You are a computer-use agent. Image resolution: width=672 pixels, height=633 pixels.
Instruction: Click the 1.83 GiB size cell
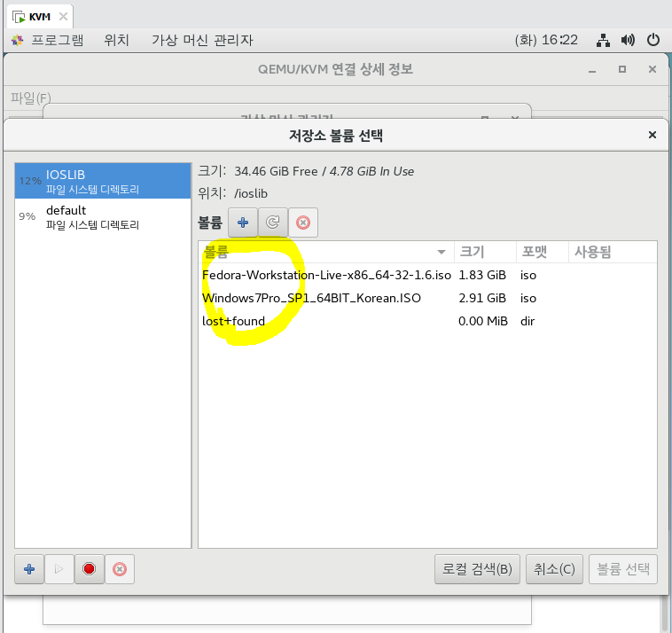(x=482, y=275)
